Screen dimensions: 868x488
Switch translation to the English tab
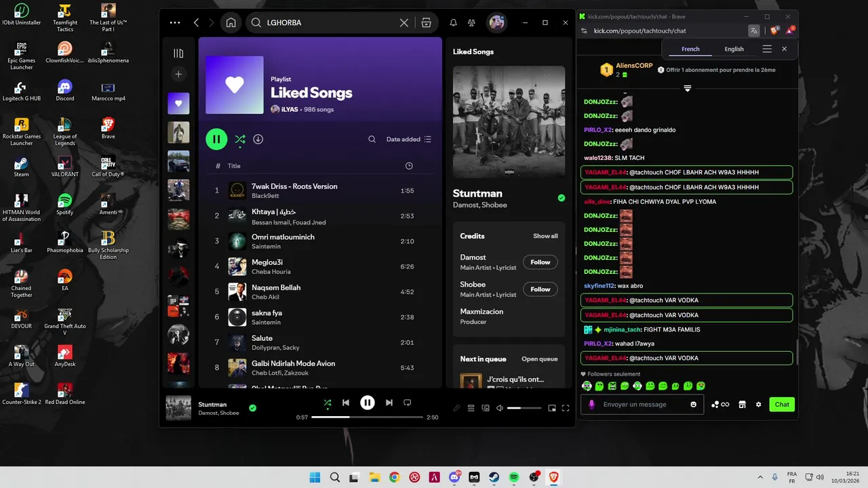tap(734, 49)
